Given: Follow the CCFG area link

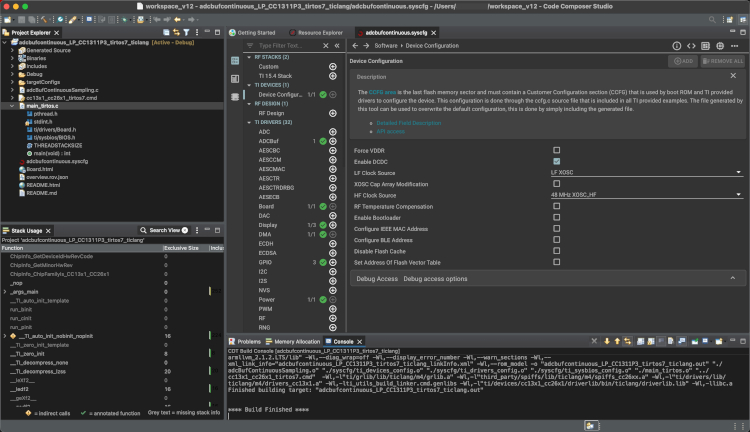Looking at the screenshot, I should (382, 92).
